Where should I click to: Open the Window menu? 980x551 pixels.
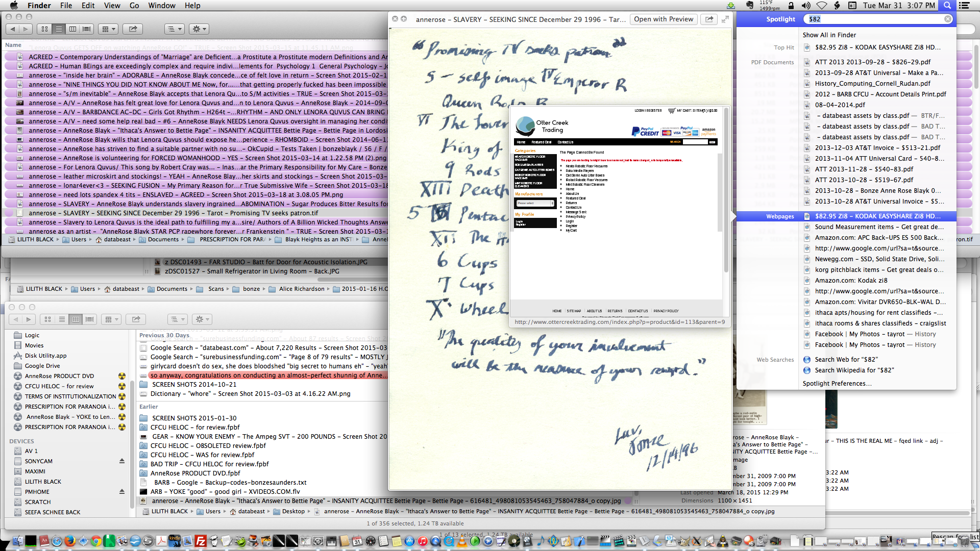point(162,6)
